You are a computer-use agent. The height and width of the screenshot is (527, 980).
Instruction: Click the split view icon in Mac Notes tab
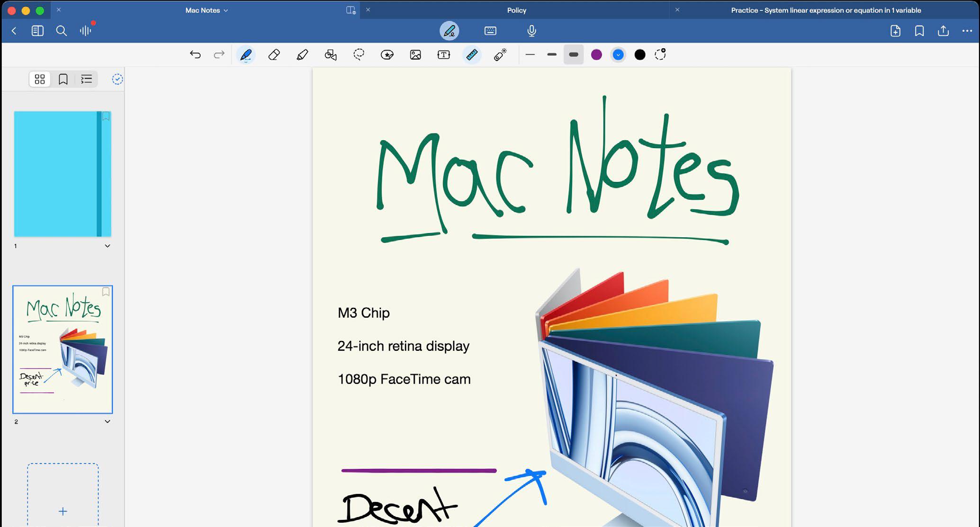pos(351,10)
